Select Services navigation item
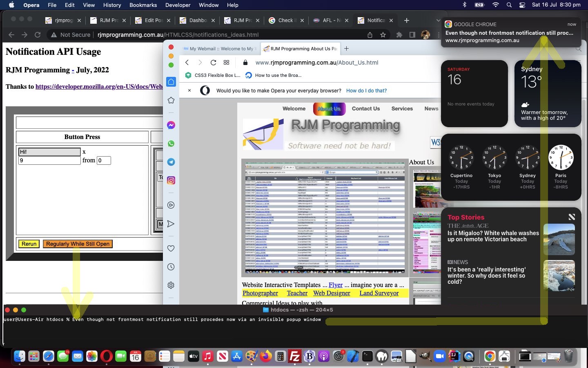The image size is (588, 368). (x=402, y=108)
